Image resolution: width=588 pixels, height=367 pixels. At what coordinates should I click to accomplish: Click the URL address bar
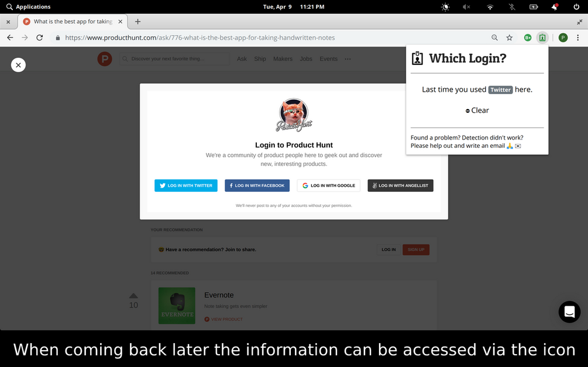(x=270, y=37)
